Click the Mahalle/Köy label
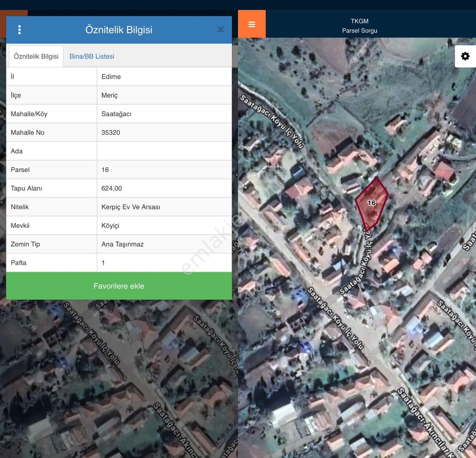 coord(29,114)
